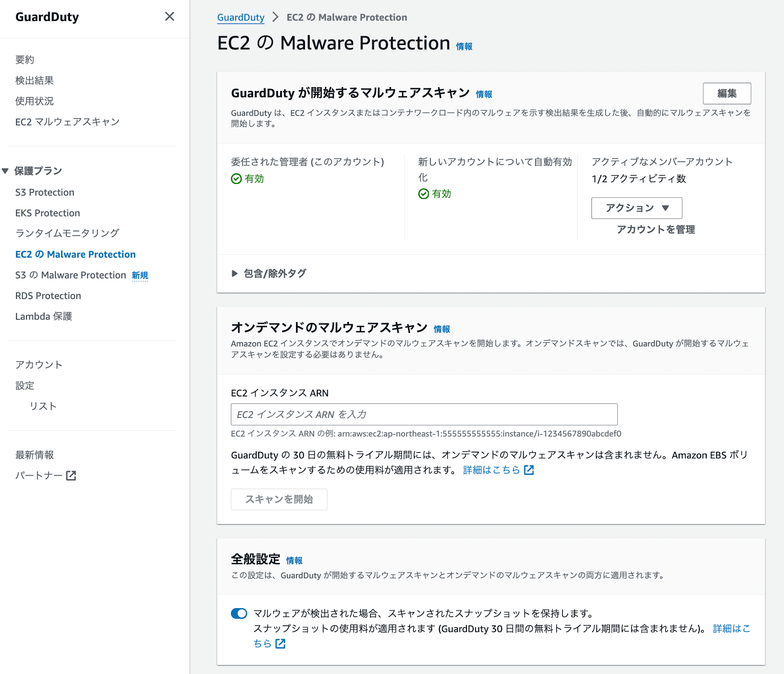The width and height of the screenshot is (784, 674).
Task: Click green check icon under 委任された管理者
Action: tap(236, 179)
